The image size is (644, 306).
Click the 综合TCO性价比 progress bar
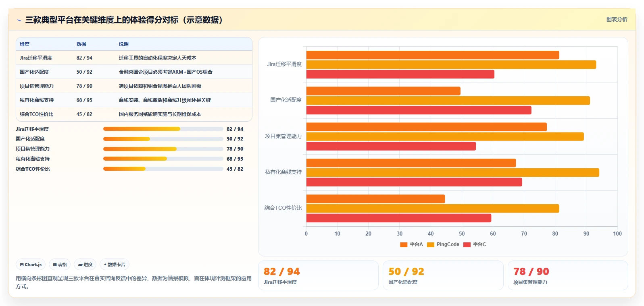(x=163, y=169)
